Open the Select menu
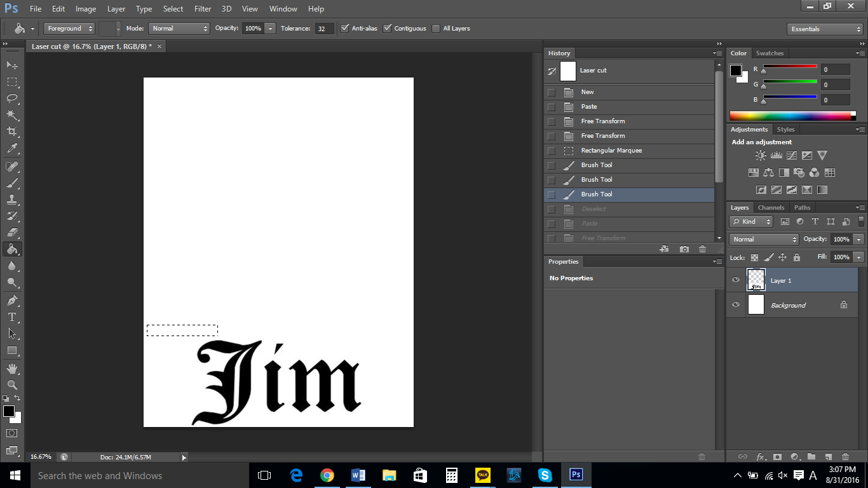Image resolution: width=868 pixels, height=488 pixels. coord(173,9)
